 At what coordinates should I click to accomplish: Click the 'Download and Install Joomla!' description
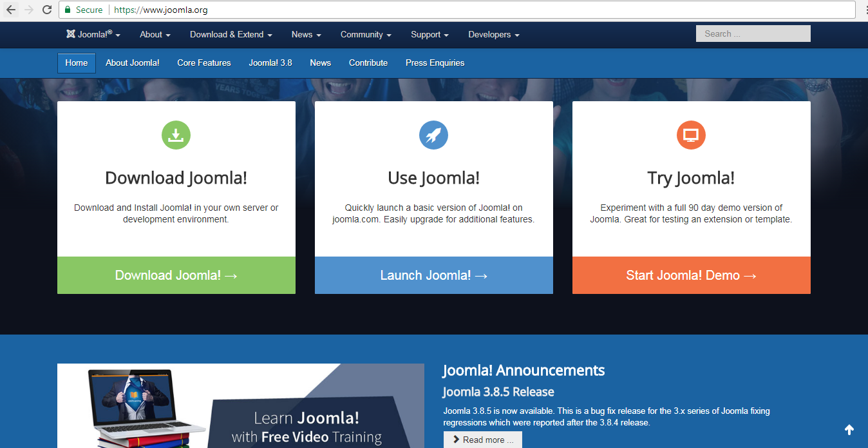click(x=176, y=213)
